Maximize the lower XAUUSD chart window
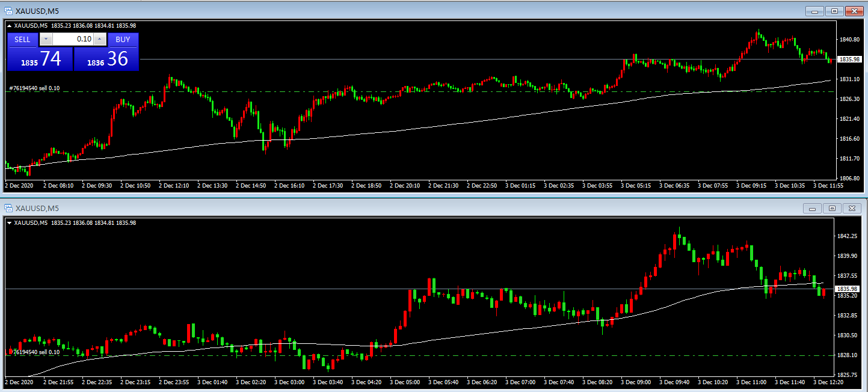 pos(832,208)
